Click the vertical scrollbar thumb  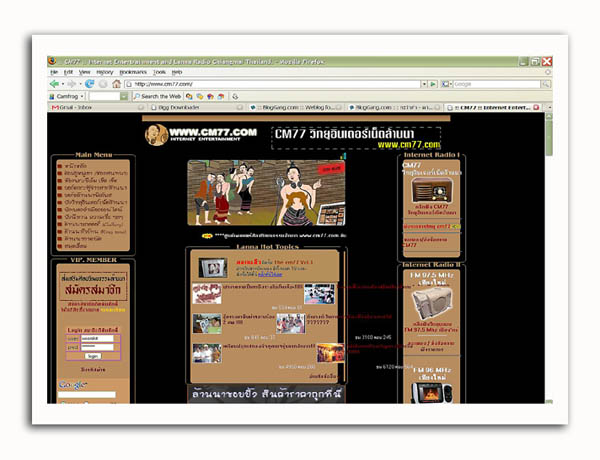(549, 138)
